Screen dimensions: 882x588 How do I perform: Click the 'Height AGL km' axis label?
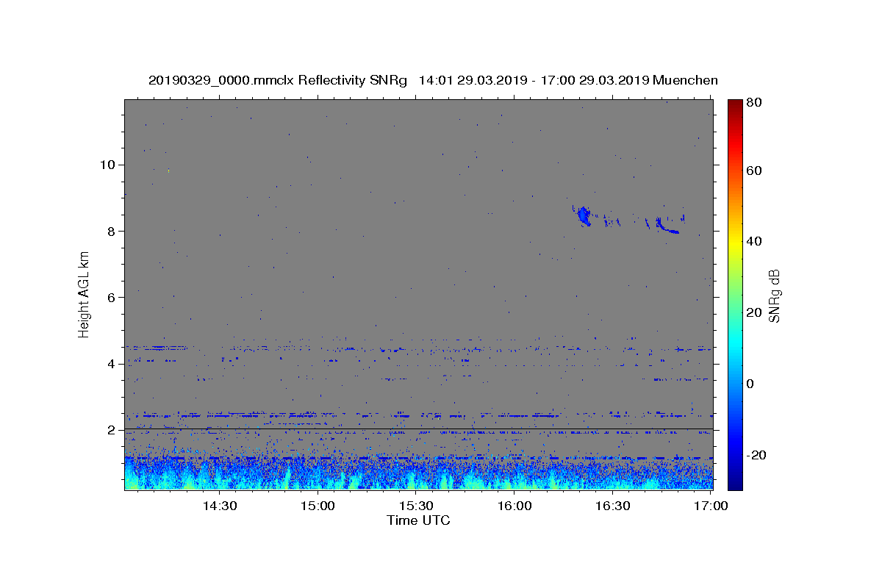(x=85, y=294)
